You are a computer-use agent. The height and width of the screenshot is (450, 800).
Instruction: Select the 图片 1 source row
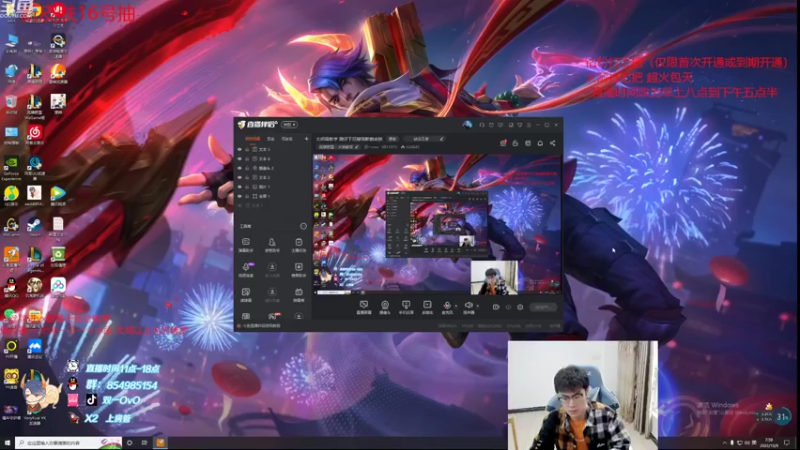click(x=273, y=187)
